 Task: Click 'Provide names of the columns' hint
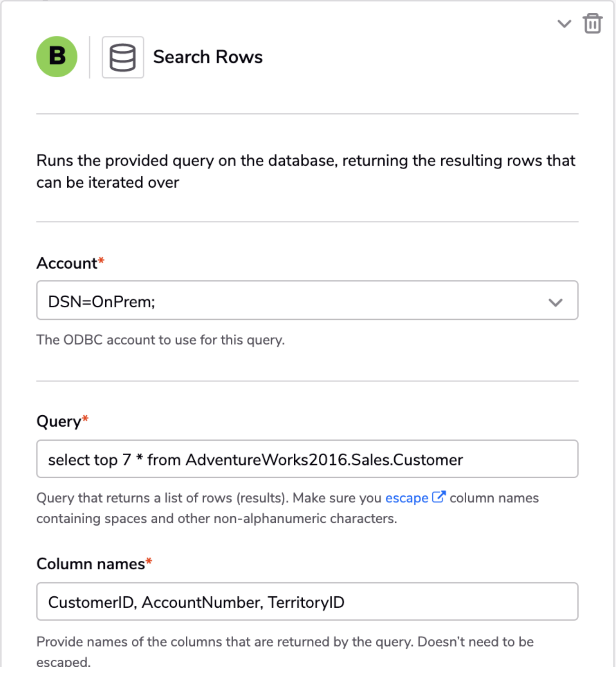pyautogui.click(x=285, y=652)
